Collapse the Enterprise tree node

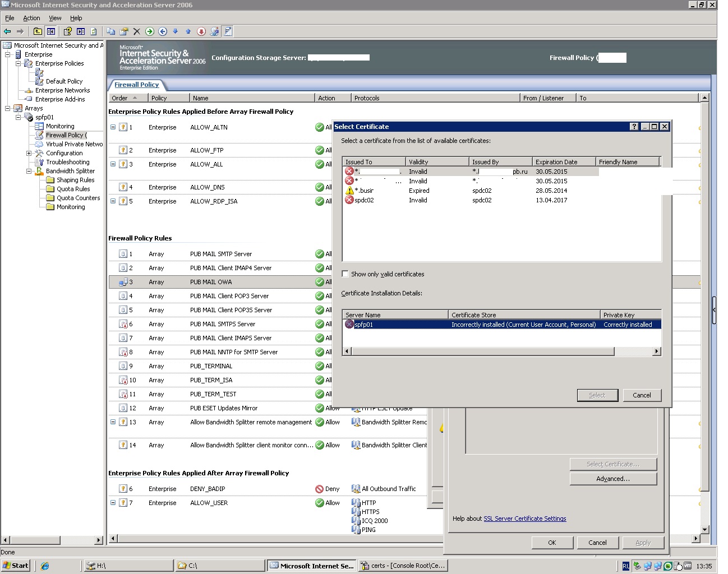[x=8, y=54]
